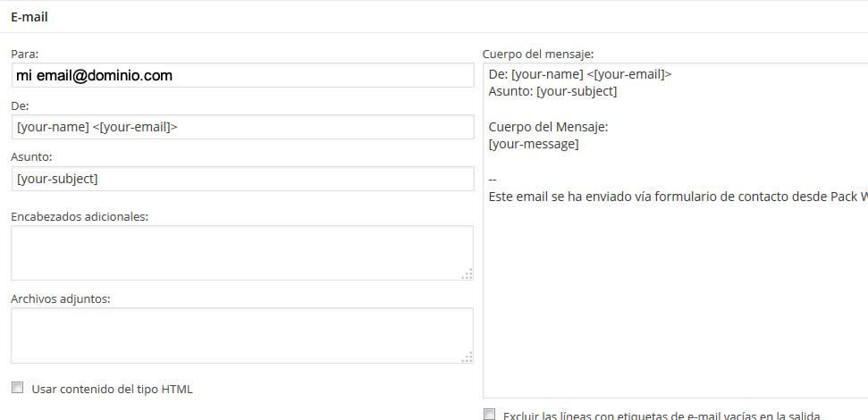Click the Encabezados adicionales: label

click(x=80, y=216)
